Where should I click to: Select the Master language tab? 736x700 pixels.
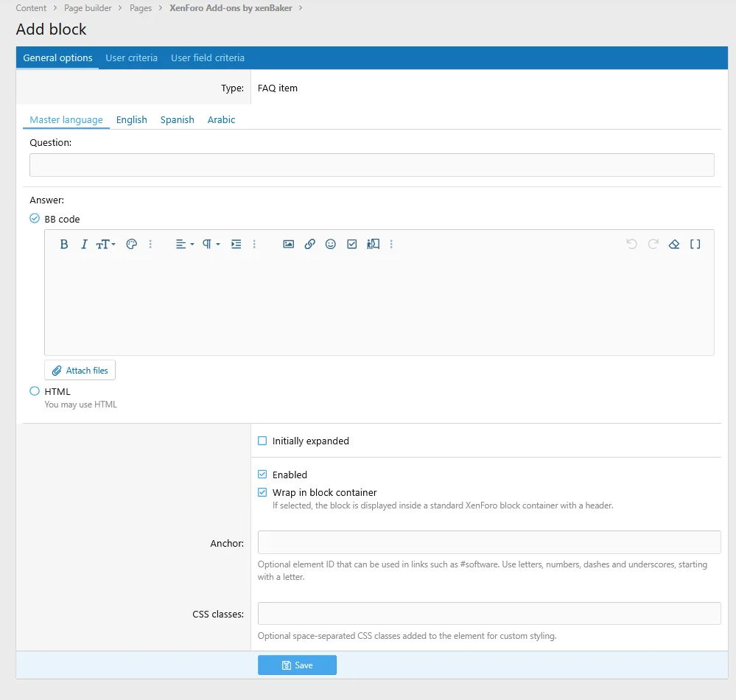click(x=66, y=119)
